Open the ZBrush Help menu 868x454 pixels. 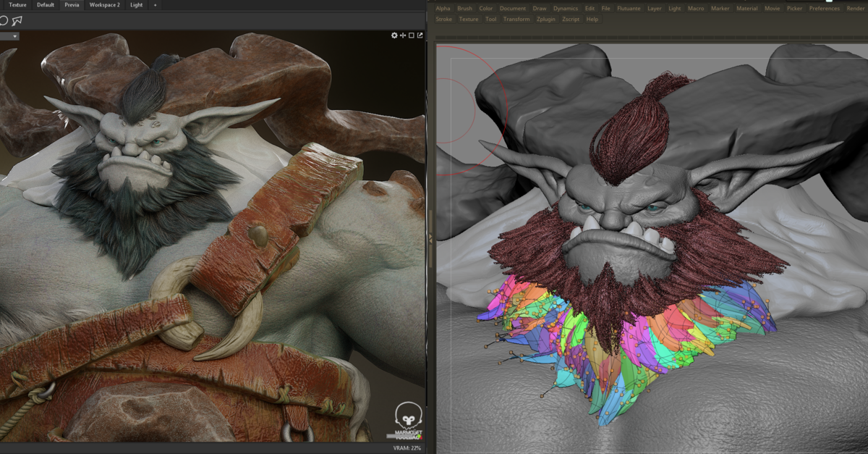(592, 19)
